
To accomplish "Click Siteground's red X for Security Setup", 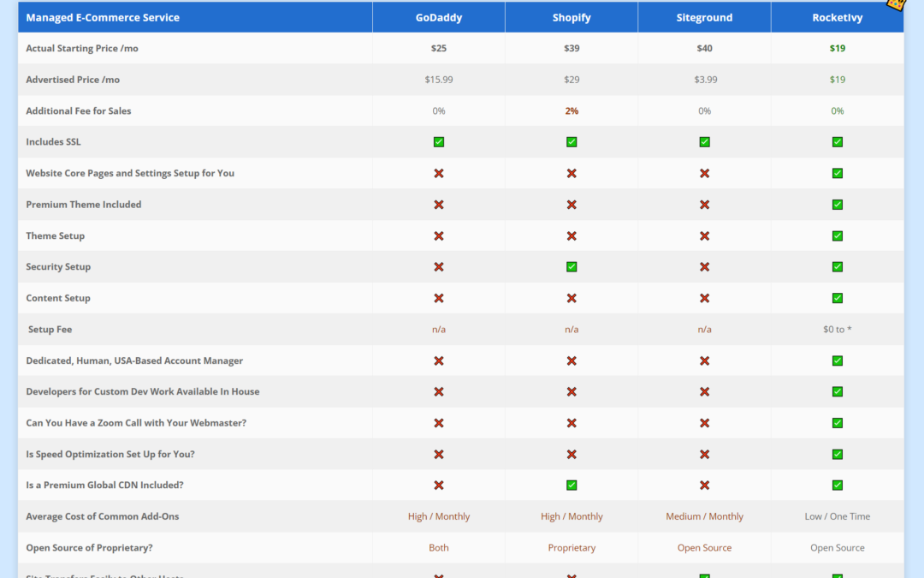I will (x=704, y=266).
